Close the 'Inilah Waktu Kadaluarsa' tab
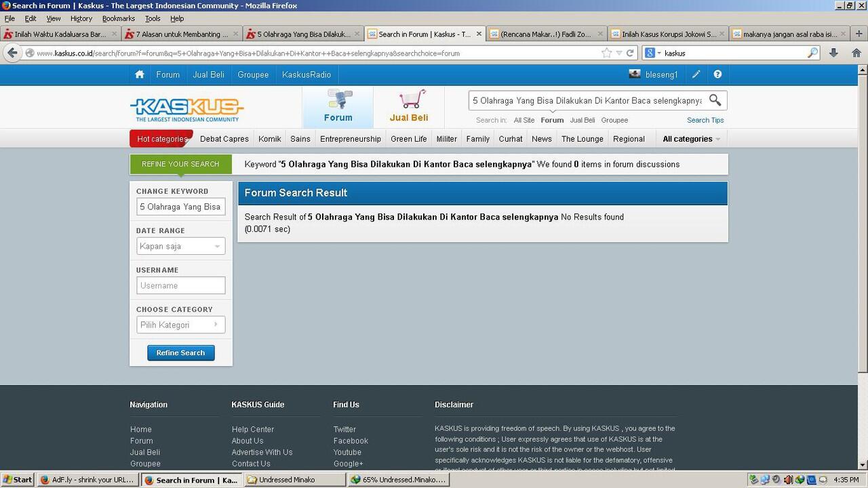 point(114,33)
